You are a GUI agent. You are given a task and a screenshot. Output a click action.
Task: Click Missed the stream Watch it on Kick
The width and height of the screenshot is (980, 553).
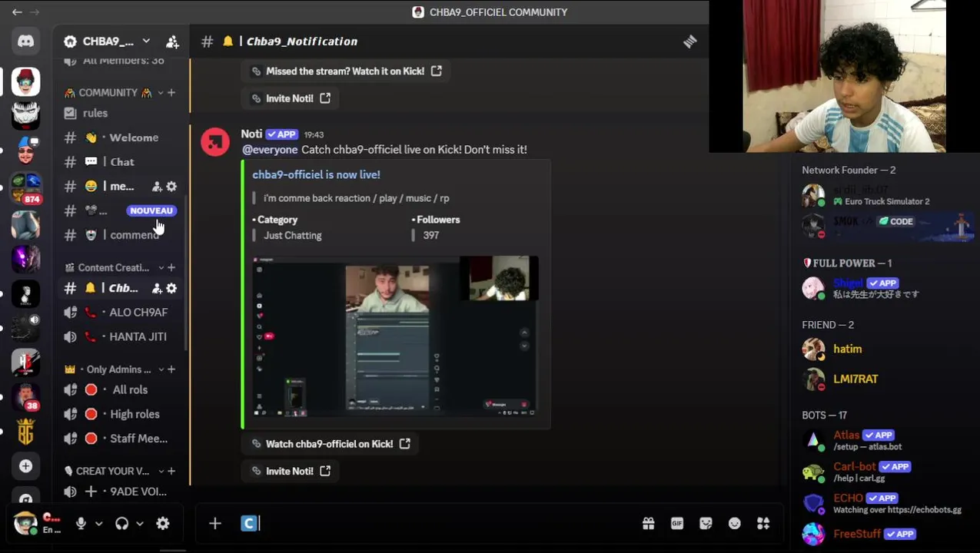point(347,71)
